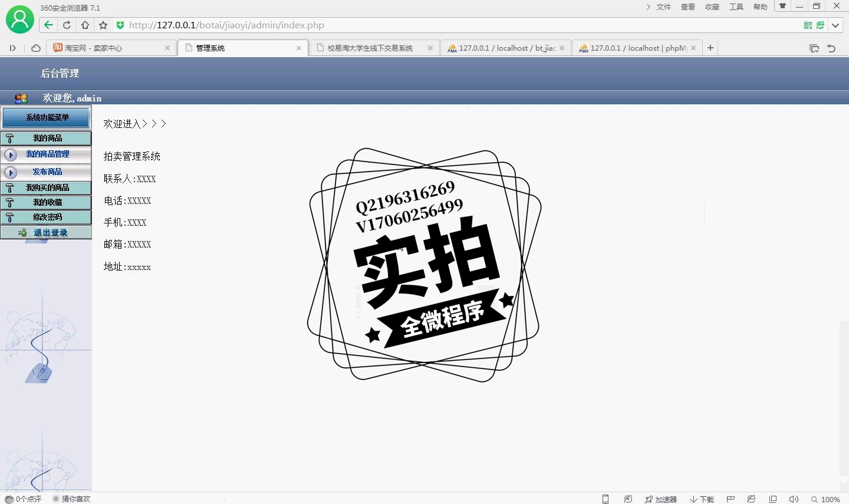Open the 查看 menu
The width and height of the screenshot is (849, 504).
pos(688,7)
